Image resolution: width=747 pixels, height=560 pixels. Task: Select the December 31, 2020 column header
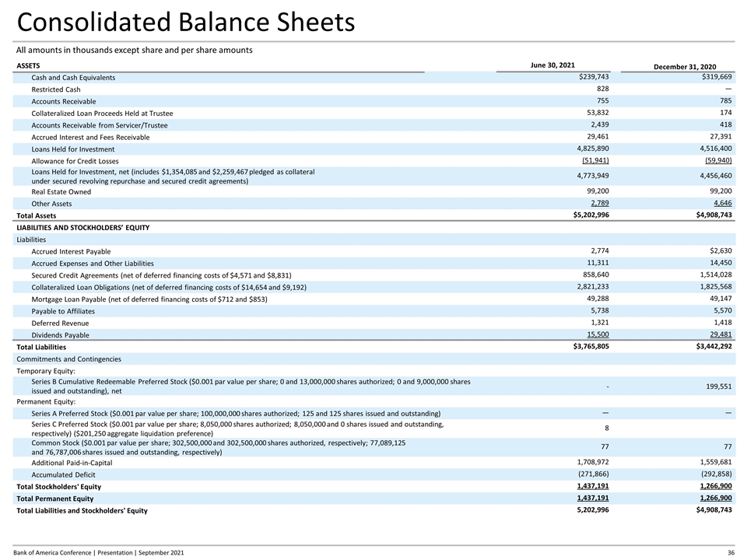[x=686, y=68]
